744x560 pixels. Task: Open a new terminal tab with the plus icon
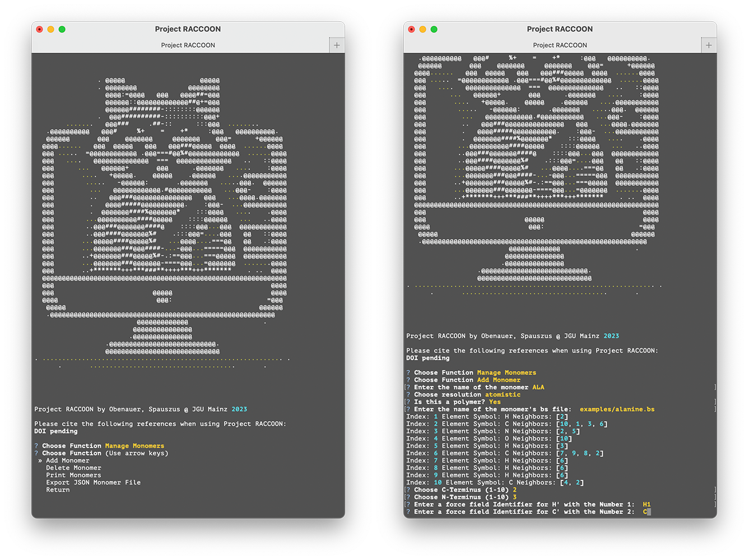(336, 44)
